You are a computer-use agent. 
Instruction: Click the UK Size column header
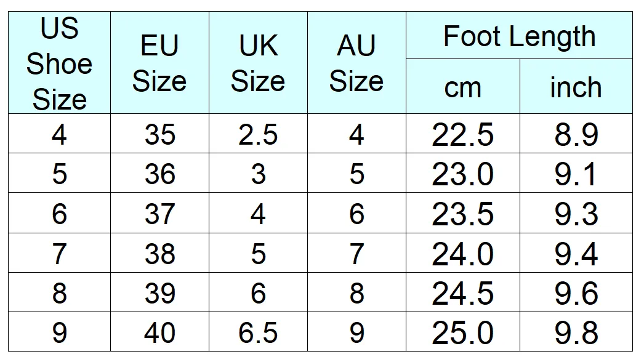pos(259,62)
